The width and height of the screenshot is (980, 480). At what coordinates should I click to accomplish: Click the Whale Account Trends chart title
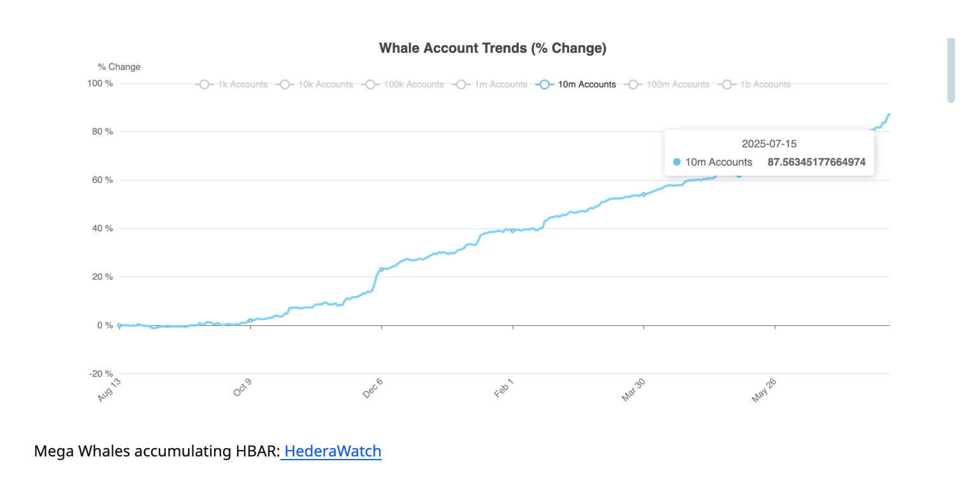point(493,48)
